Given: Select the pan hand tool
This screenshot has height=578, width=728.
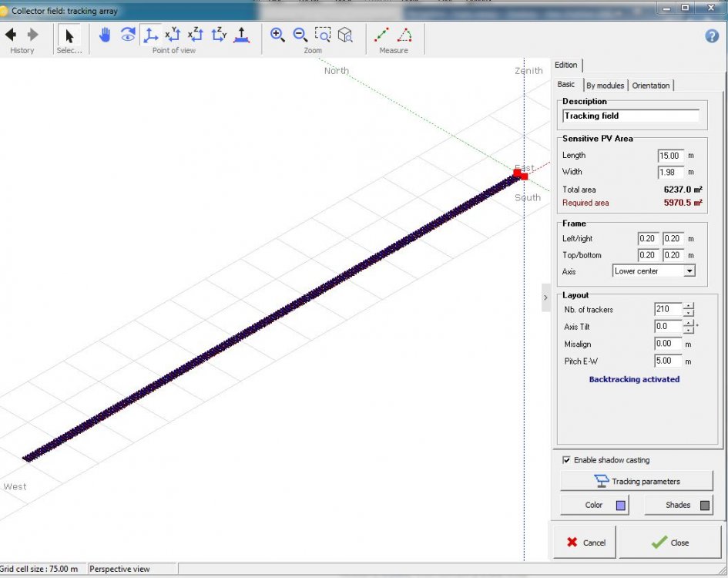Looking at the screenshot, I should click(105, 35).
